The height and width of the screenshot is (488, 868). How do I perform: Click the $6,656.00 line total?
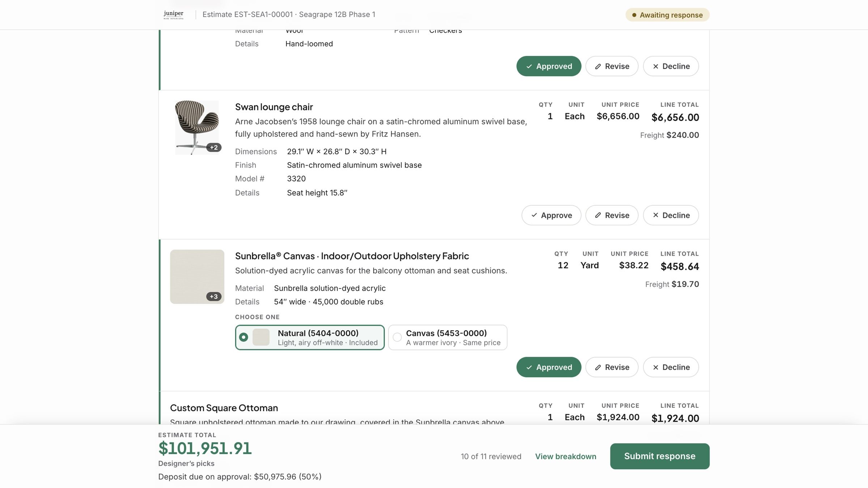675,117
